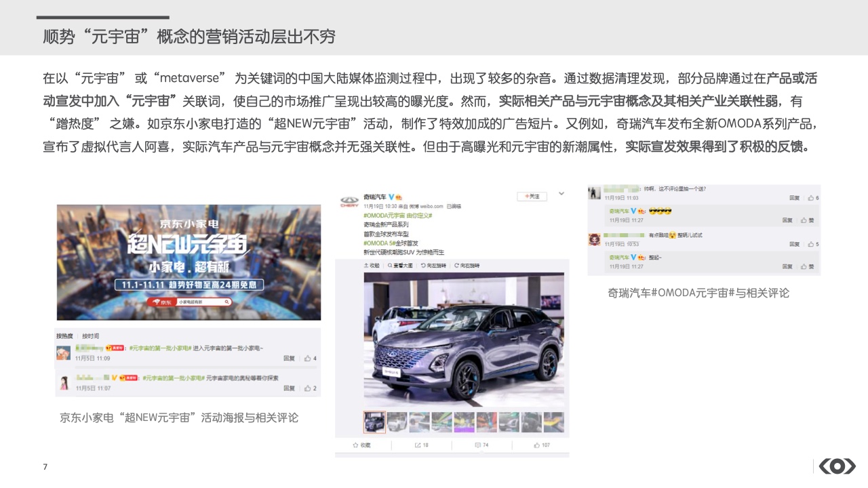868x488 pixels.
Task: Click 向左旋转 to rotate the image left
Action: coord(433,266)
